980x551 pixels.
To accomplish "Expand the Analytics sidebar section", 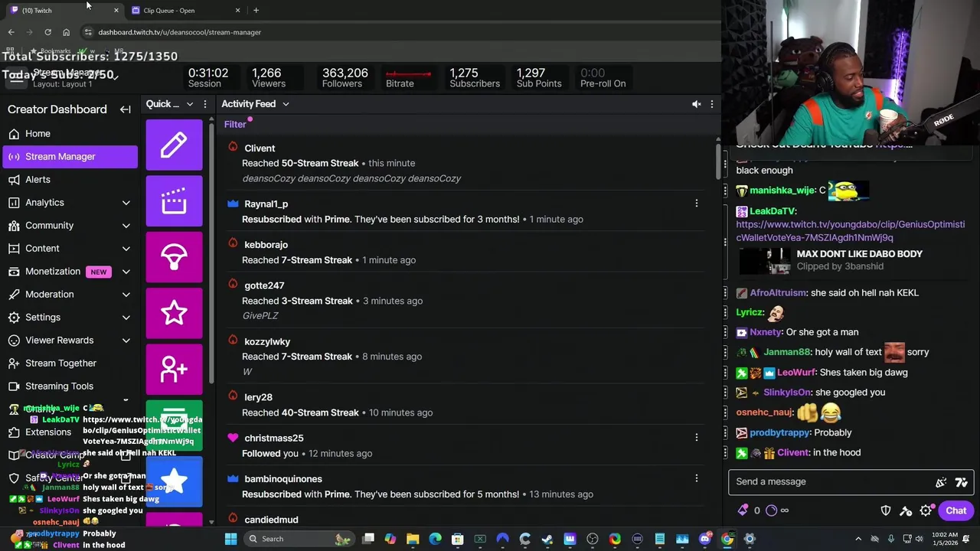I will coord(126,203).
